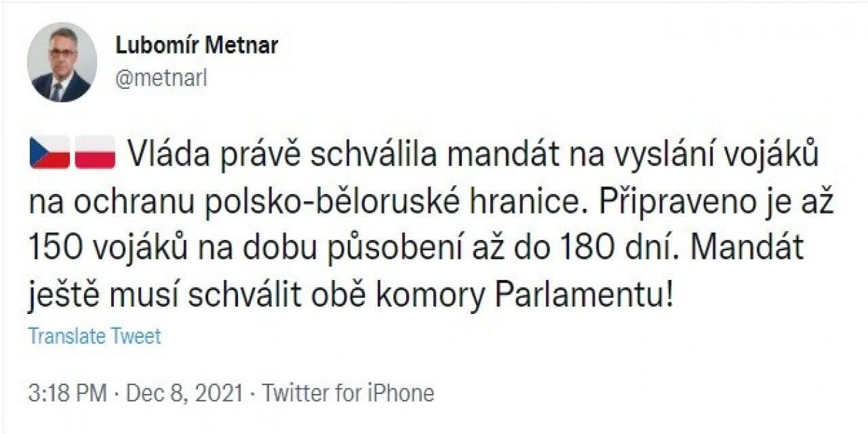Screen dimensions: 868x434
Task: Click the timestamp 3:18 PM
Action: click(67, 391)
